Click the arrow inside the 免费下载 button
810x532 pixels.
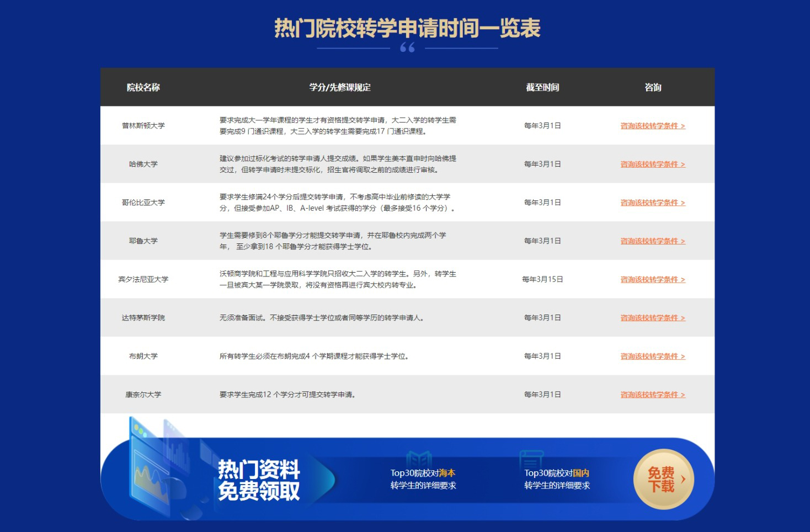(x=683, y=479)
